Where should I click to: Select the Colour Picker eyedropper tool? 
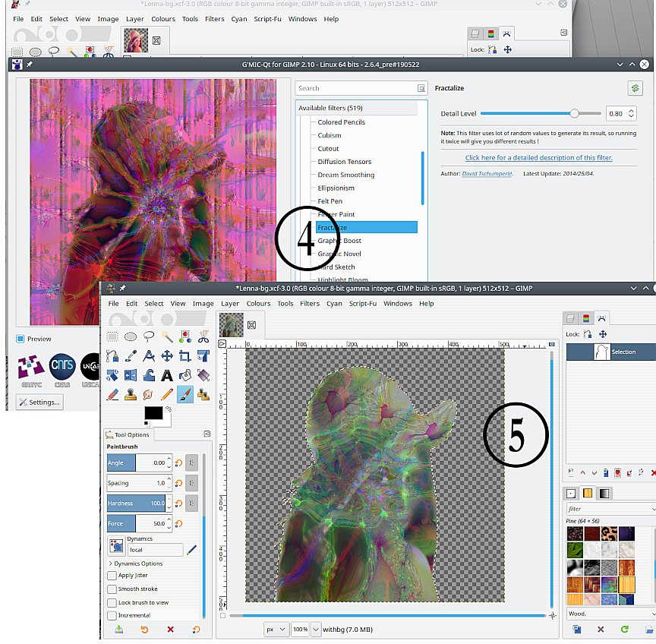point(131,356)
